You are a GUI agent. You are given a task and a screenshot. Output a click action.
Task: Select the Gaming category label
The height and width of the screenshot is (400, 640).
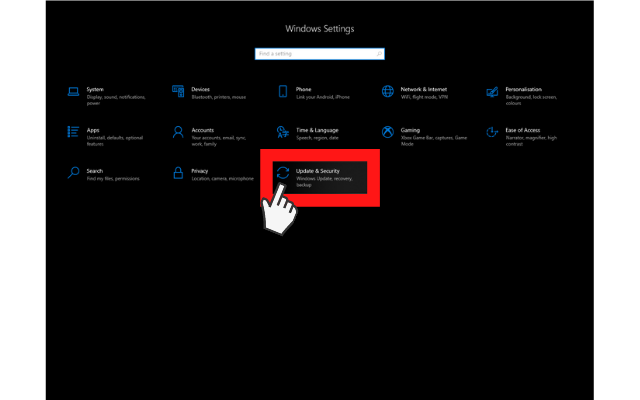click(410, 130)
